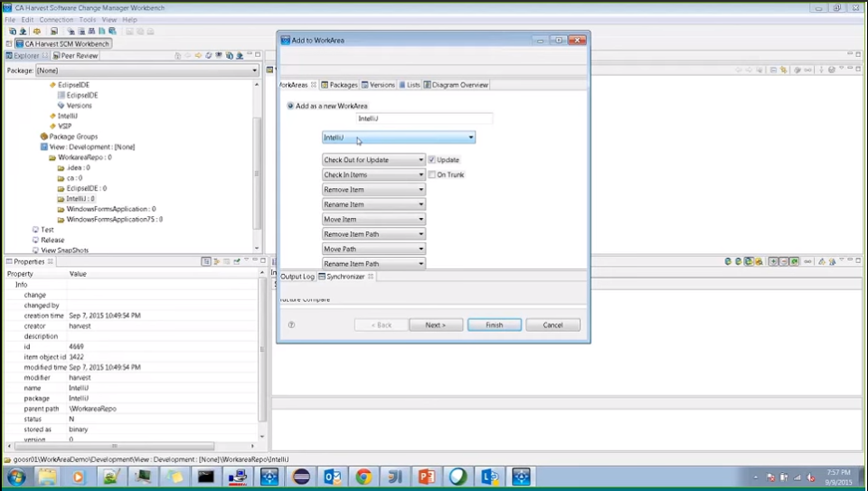868x491 pixels.
Task: Click the first icon in the main toolbar
Action: (12, 32)
